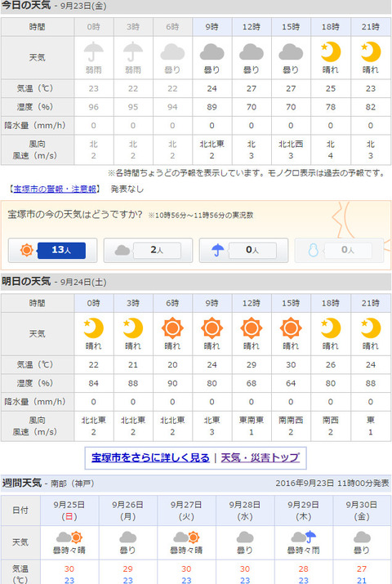Image resolution: width=392 pixels, height=584 pixels.
Task: Report rainy weather umbrella 0人 button
Action: point(243,250)
